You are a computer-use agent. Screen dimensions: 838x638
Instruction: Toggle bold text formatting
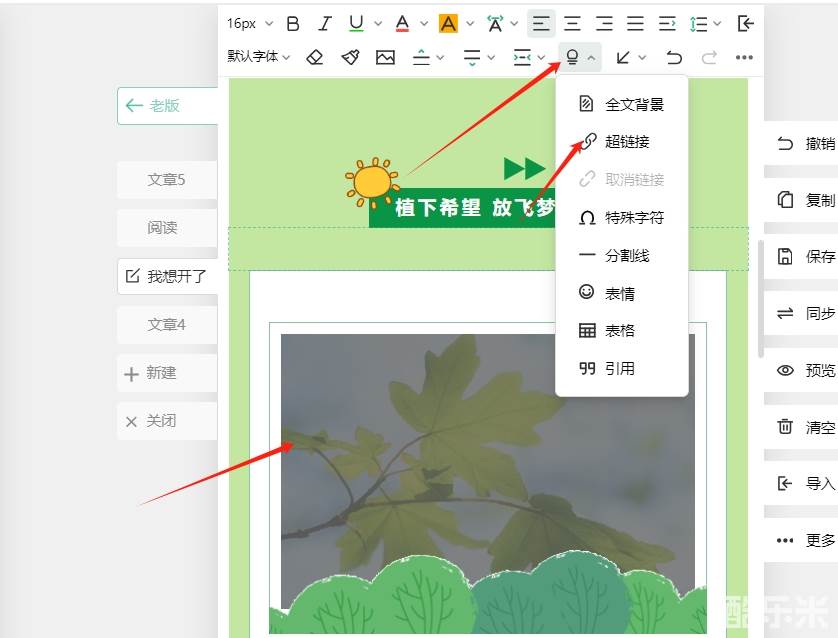293,23
